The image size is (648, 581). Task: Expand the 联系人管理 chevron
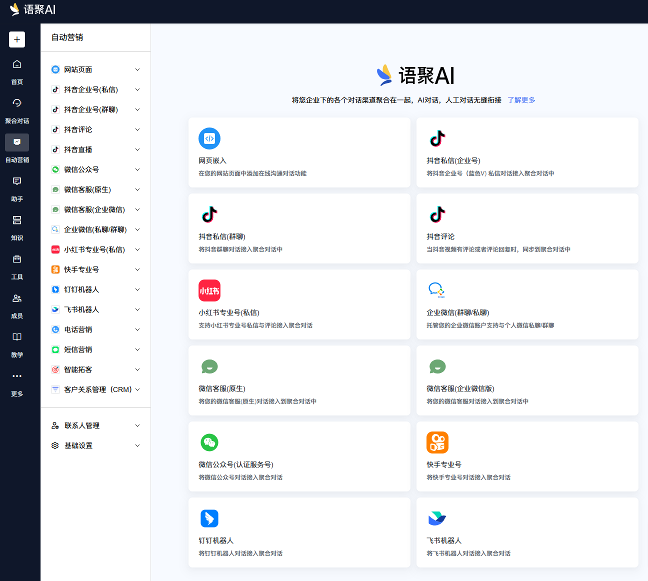(138, 426)
